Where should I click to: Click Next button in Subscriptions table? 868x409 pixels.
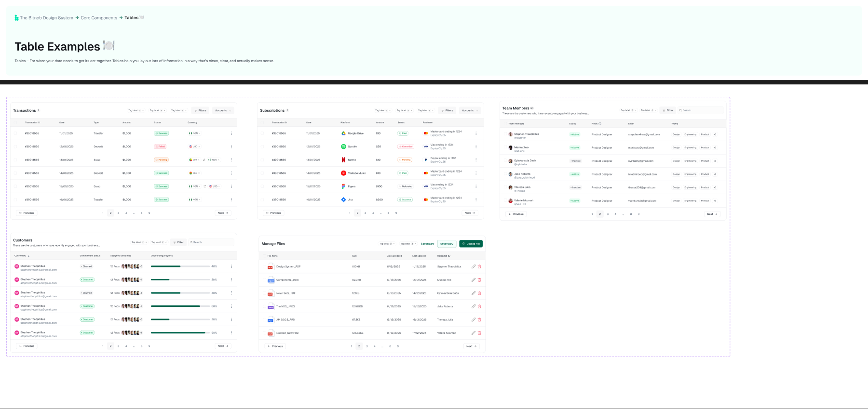point(470,213)
